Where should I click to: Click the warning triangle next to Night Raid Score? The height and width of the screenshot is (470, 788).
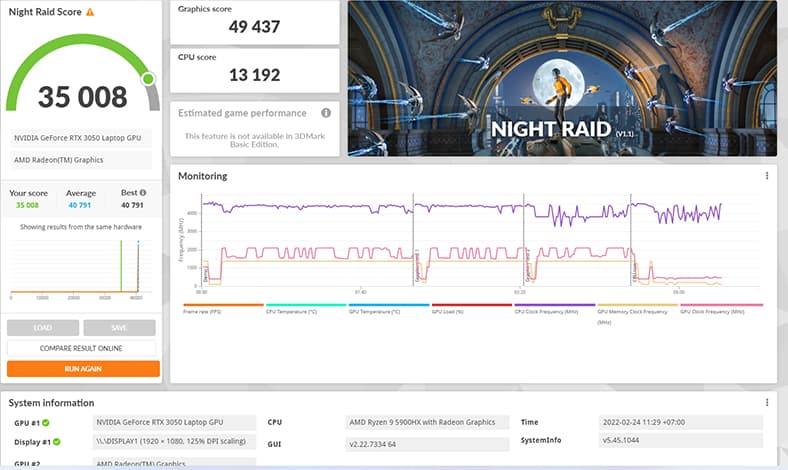(90, 12)
